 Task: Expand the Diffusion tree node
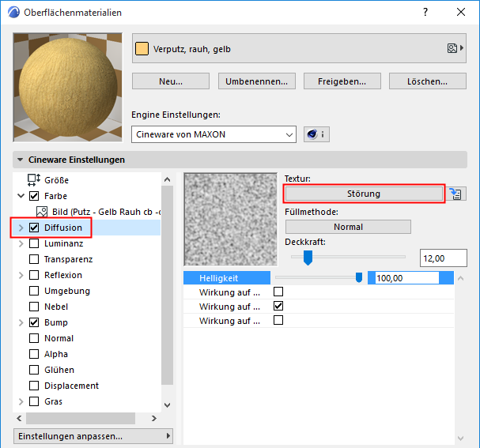click(x=21, y=228)
